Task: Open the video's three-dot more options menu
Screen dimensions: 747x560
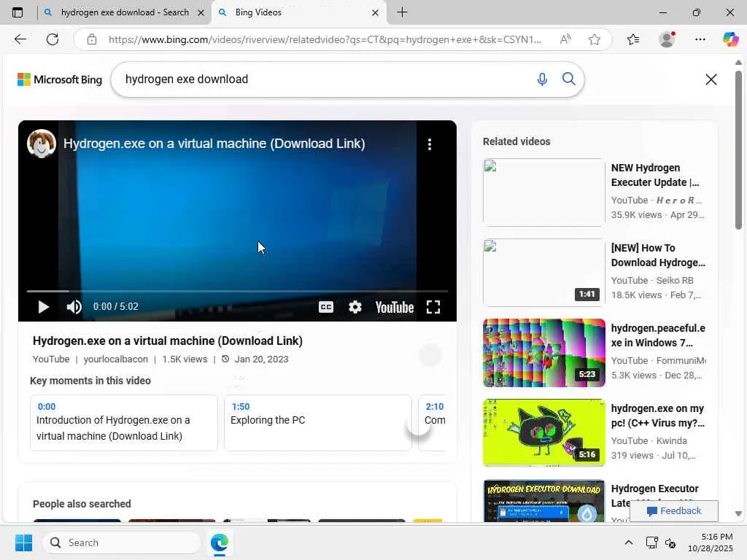Action: (430, 144)
